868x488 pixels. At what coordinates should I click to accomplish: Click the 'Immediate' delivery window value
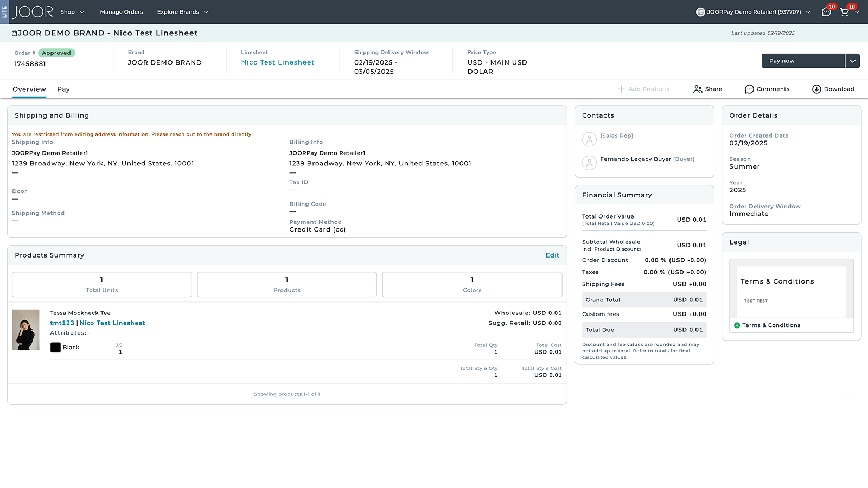coord(749,214)
